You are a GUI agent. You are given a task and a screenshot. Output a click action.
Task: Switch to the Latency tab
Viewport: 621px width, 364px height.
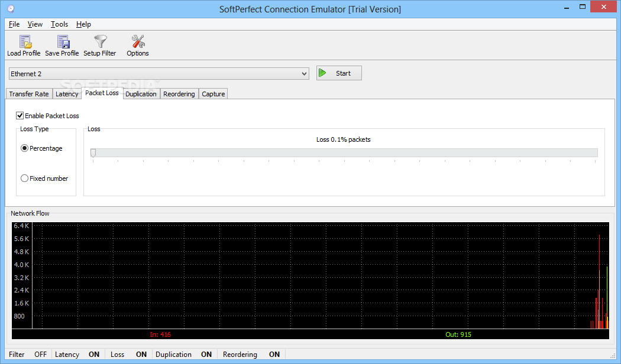(x=67, y=94)
